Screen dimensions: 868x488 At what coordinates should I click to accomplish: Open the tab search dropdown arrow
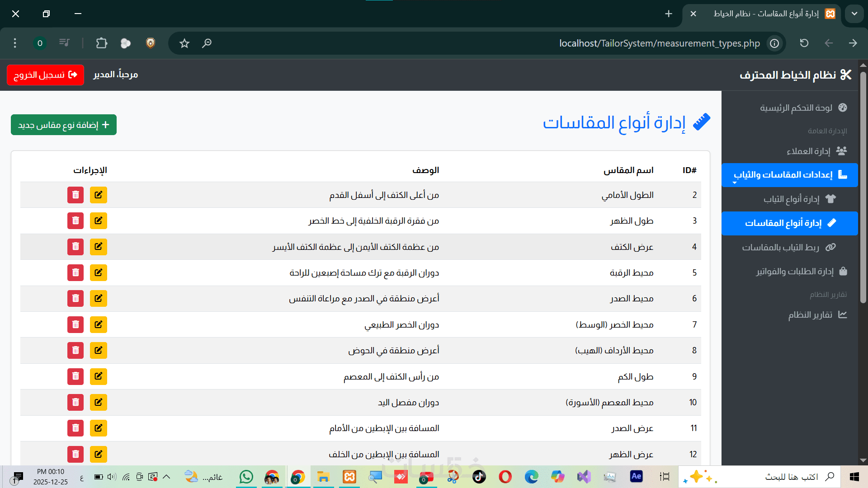coord(854,14)
